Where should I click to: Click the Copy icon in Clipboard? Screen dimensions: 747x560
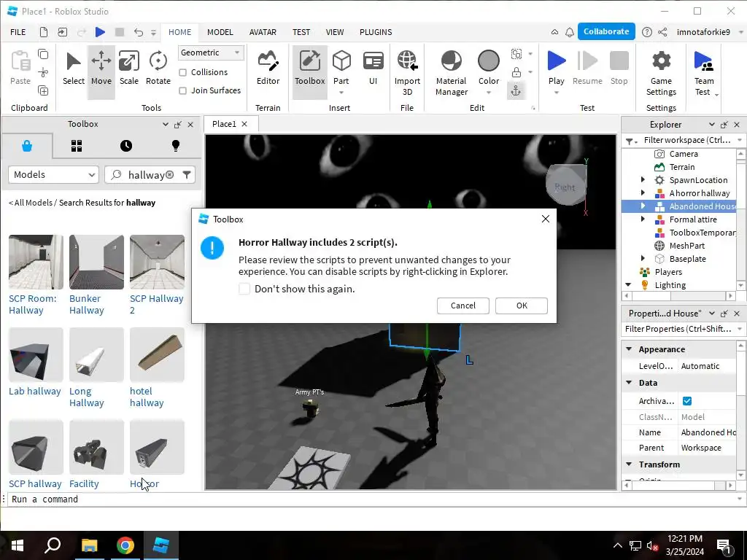43,54
